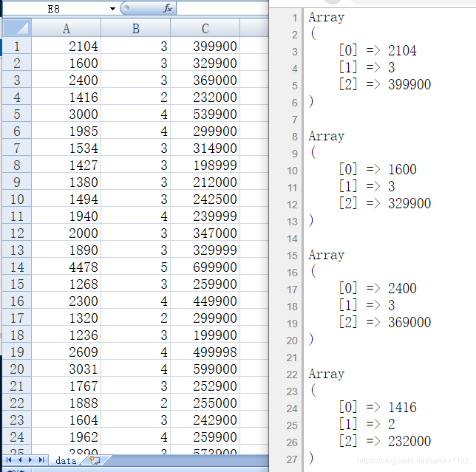Click cell C1 containing 399900
Image resolution: width=476 pixels, height=472 pixels.
(205, 46)
